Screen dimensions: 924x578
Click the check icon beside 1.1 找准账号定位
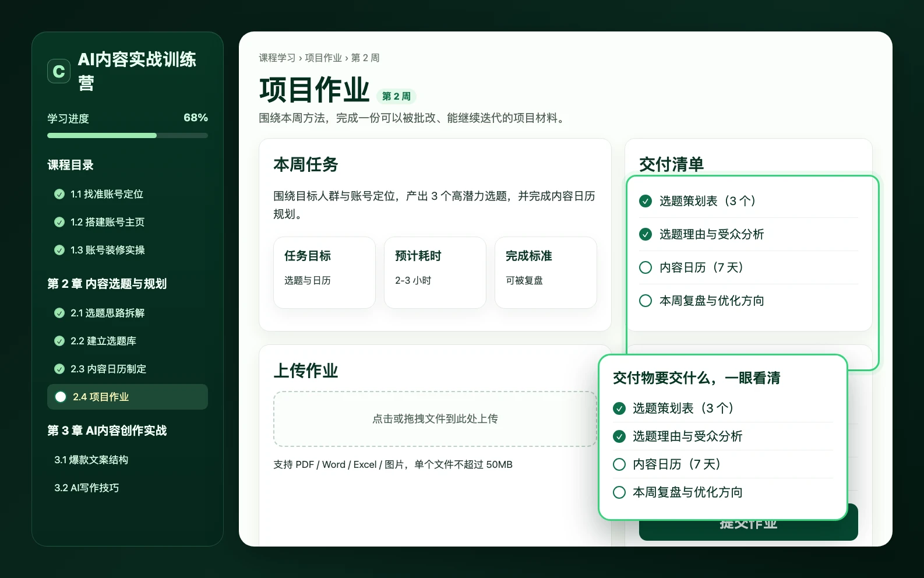click(59, 194)
